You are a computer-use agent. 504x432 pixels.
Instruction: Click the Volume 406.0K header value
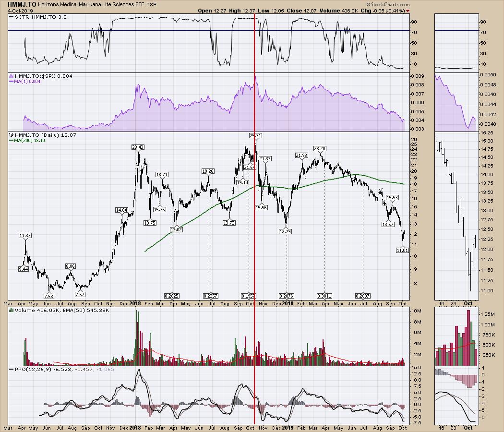[339, 11]
